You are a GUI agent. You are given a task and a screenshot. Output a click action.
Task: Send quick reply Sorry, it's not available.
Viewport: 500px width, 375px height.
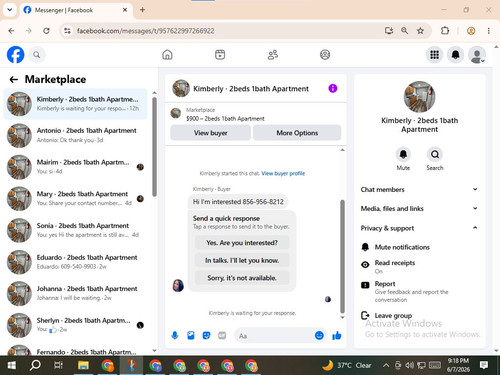[242, 278]
